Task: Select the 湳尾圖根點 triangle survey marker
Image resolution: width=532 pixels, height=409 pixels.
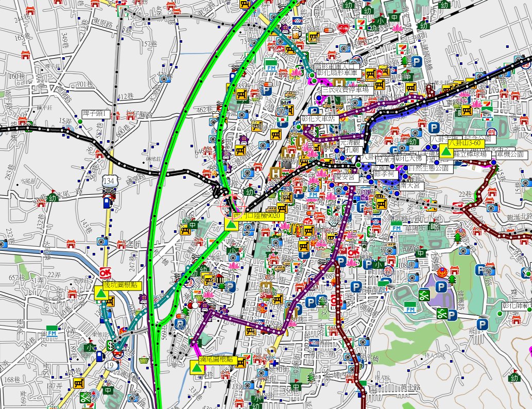Action: (x=197, y=367)
